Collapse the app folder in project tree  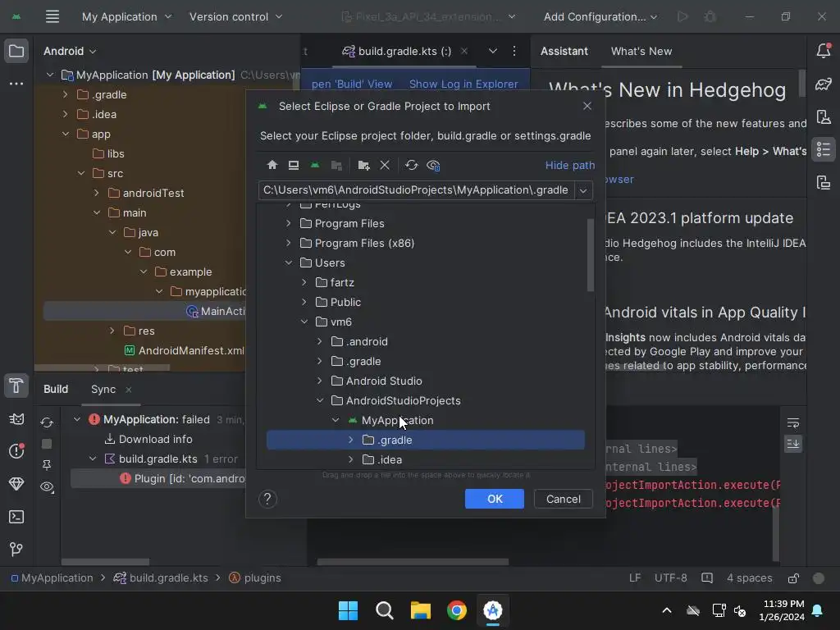(x=66, y=134)
